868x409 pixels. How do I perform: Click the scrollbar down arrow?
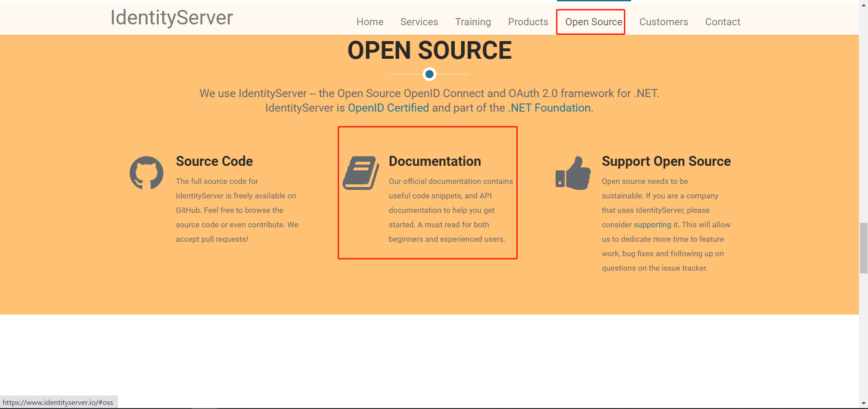tap(863, 403)
